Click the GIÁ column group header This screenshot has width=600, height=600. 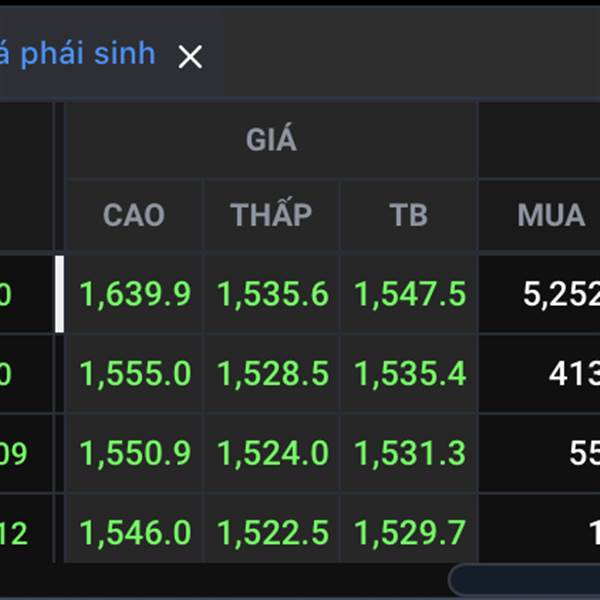click(271, 140)
